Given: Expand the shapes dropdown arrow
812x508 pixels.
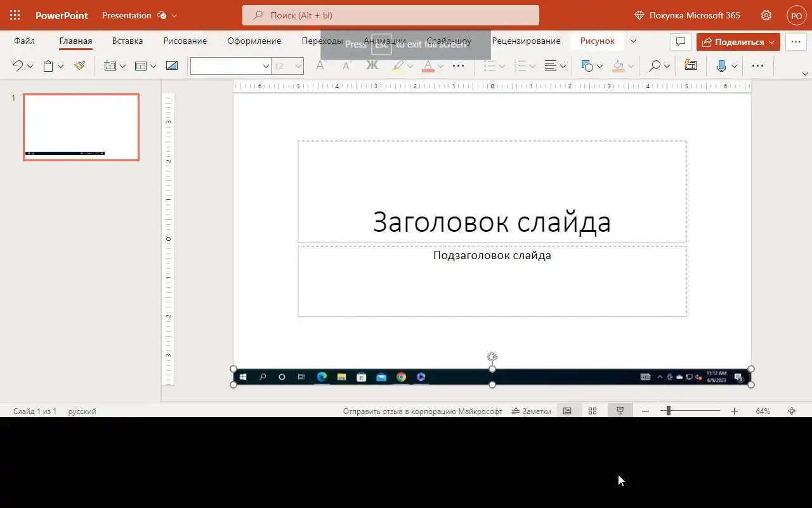Looking at the screenshot, I should [599, 66].
